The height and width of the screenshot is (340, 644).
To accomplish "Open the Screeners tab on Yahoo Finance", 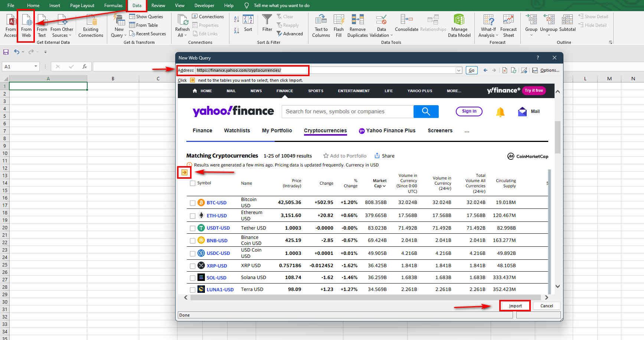I will (x=440, y=130).
